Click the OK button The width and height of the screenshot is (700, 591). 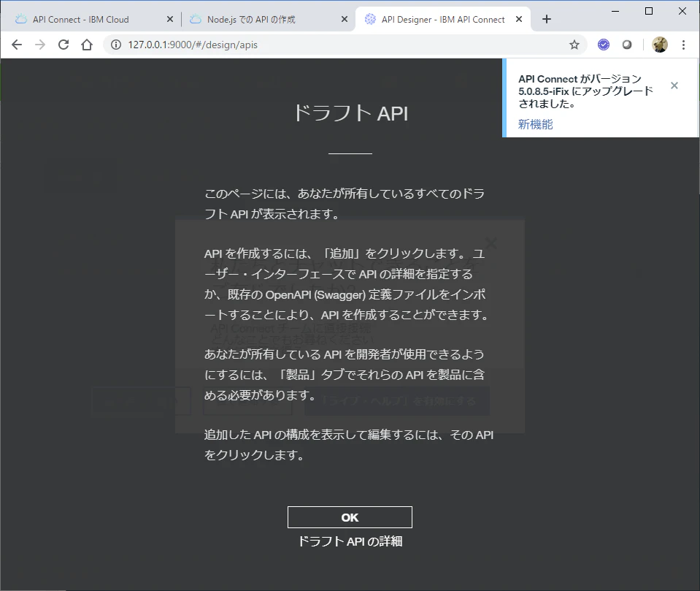(350, 517)
